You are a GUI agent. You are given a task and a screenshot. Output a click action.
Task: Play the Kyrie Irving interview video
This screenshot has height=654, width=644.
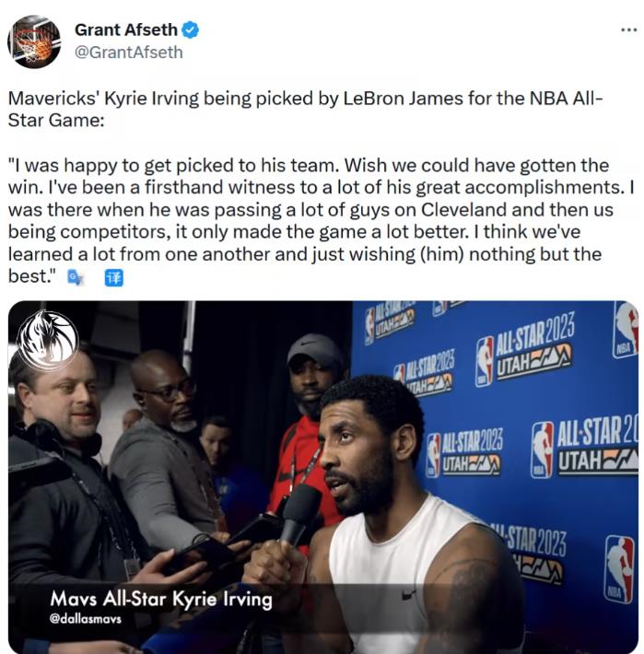pyautogui.click(x=322, y=477)
